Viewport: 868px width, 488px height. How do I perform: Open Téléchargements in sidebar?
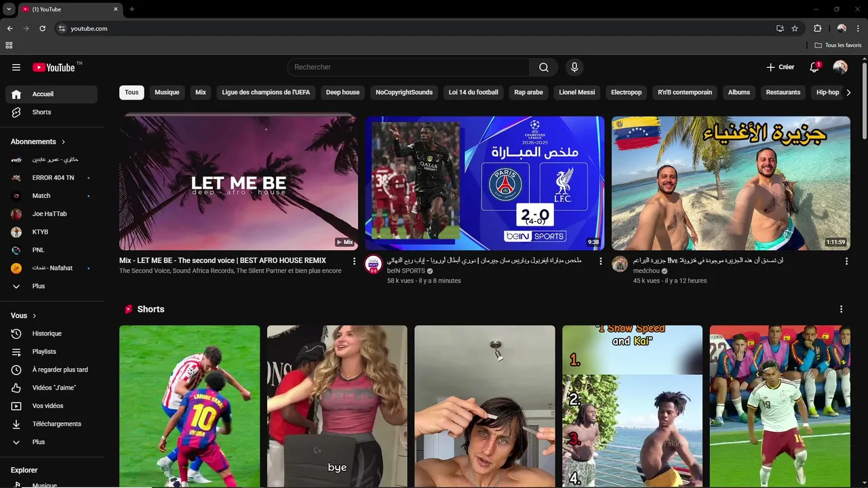pos(52,424)
